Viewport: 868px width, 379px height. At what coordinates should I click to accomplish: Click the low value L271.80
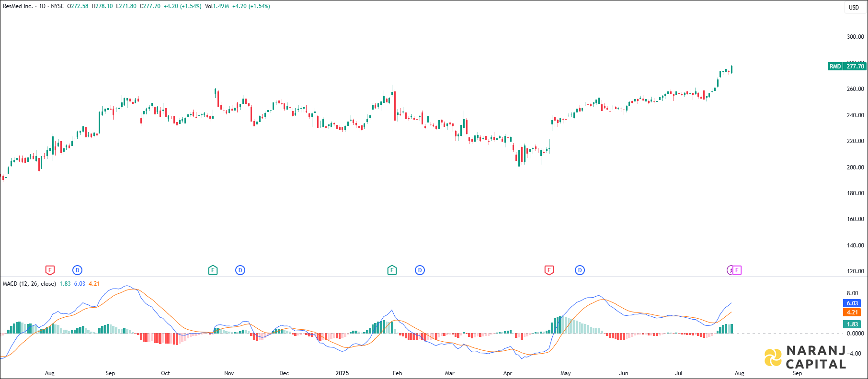(x=126, y=6)
